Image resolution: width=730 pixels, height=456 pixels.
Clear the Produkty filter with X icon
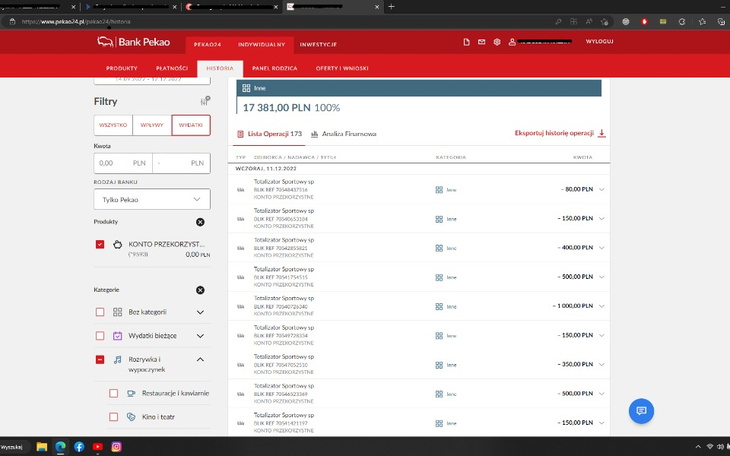200,222
